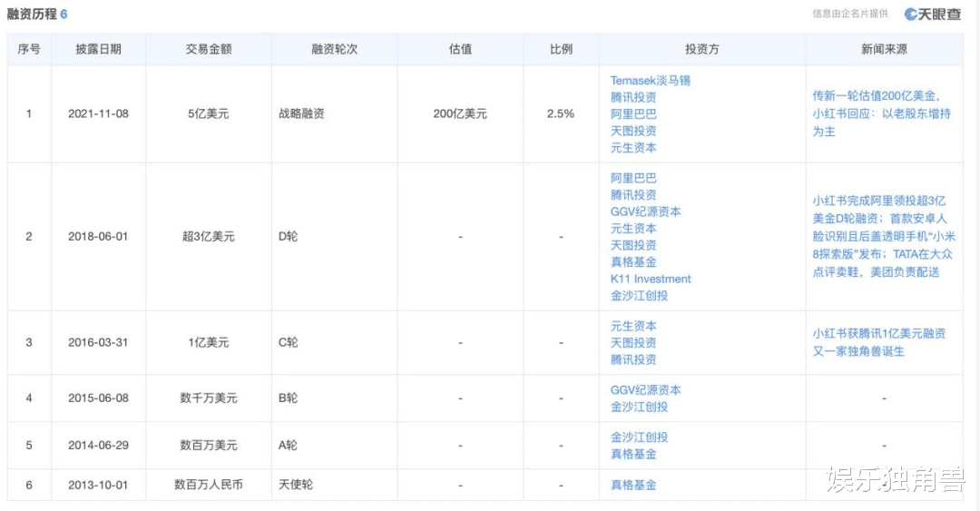This screenshot has width=980, height=511.
Task: Open 天图投资 in the 2021-11-08 row
Action: point(633,132)
